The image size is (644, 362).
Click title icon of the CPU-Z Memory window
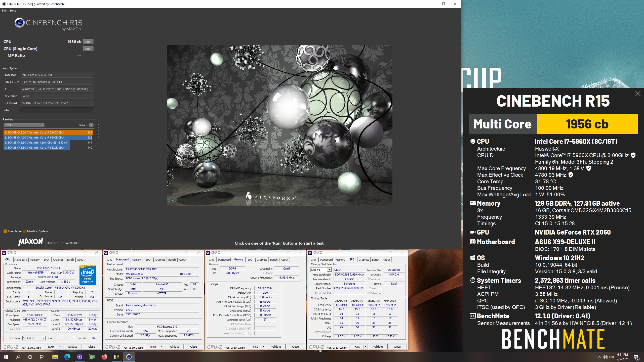(208, 253)
